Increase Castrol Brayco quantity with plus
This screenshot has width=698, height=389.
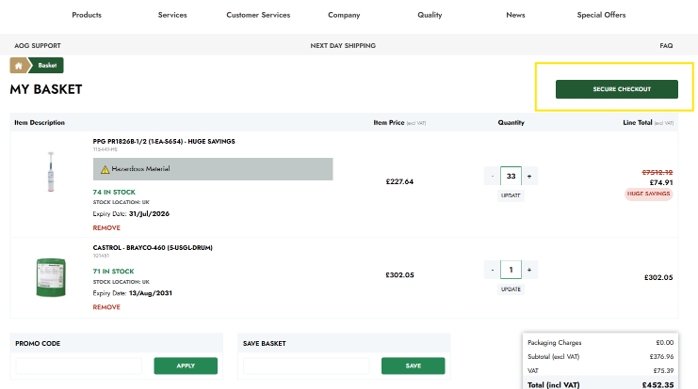529,270
